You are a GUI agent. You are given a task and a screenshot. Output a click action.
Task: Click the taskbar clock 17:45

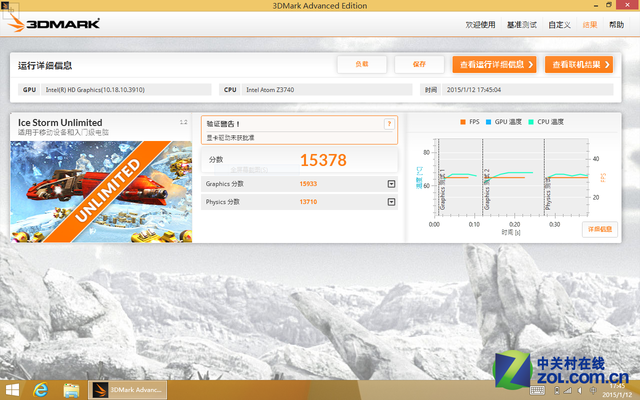coord(617,386)
